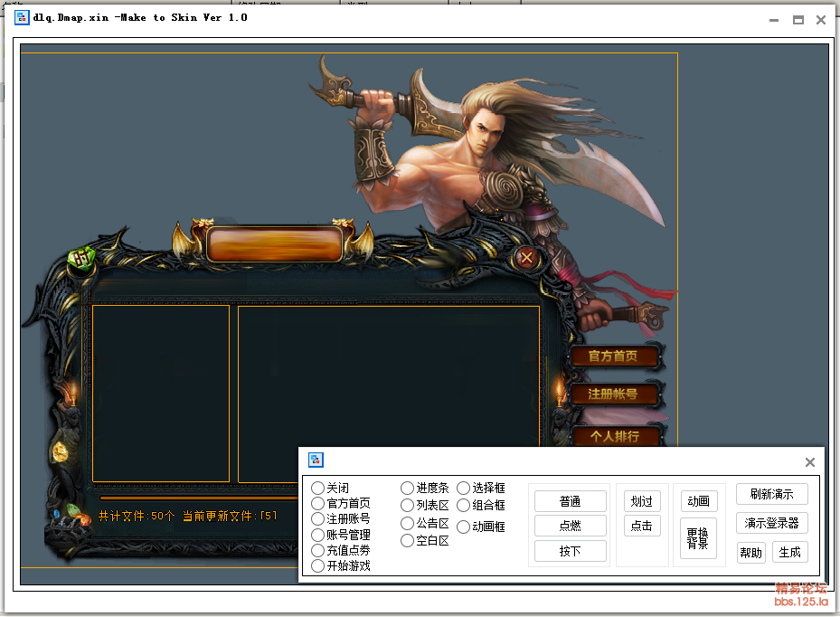Select the 进度条 radio option

coord(408,489)
